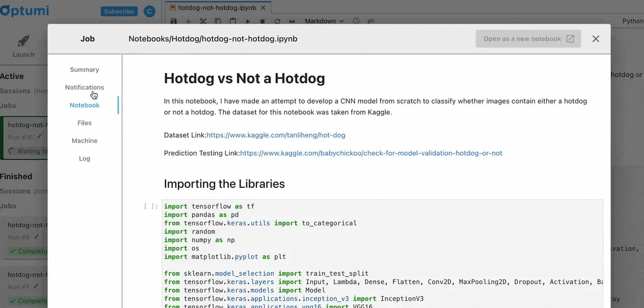The image size is (644, 308).
Task: Click the stop kernel square icon
Action: tap(262, 21)
